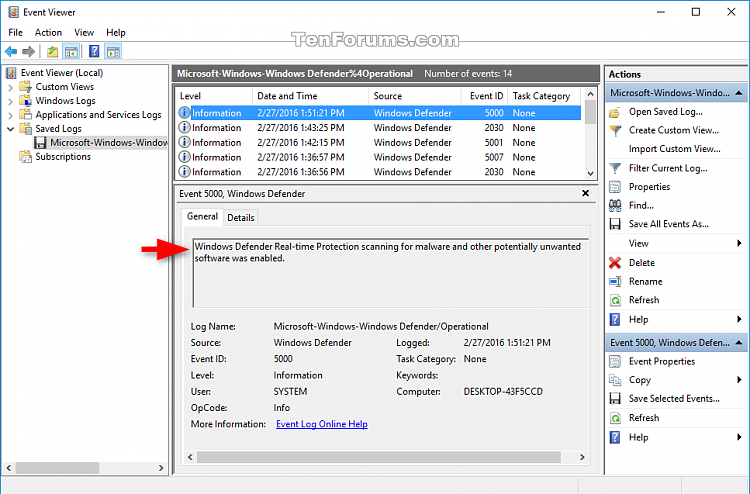The width and height of the screenshot is (750, 494).
Task: Sort by the Event ID column header
Action: click(485, 96)
